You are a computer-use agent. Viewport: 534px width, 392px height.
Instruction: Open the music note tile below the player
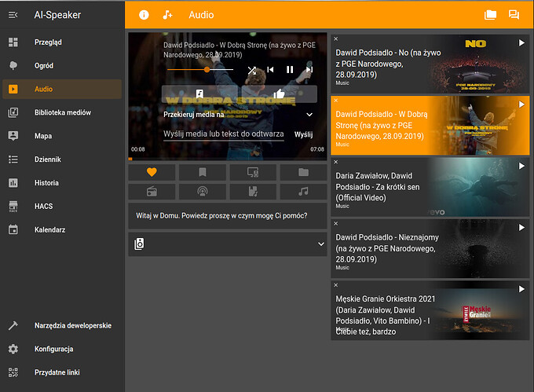point(303,191)
